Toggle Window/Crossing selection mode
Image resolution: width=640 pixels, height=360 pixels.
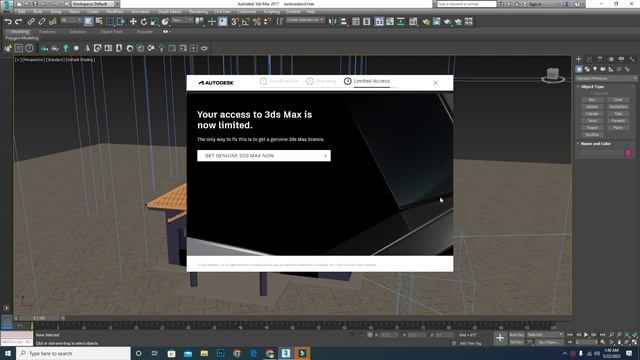tap(120, 22)
